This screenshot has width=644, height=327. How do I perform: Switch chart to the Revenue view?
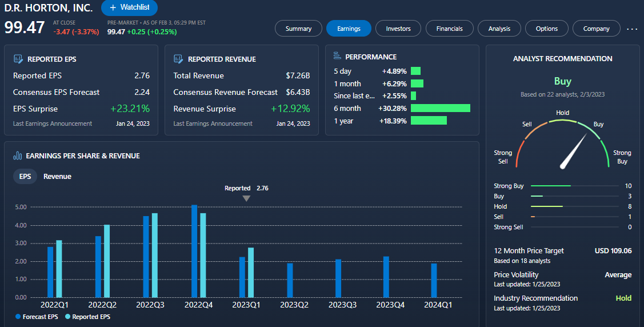(x=57, y=177)
